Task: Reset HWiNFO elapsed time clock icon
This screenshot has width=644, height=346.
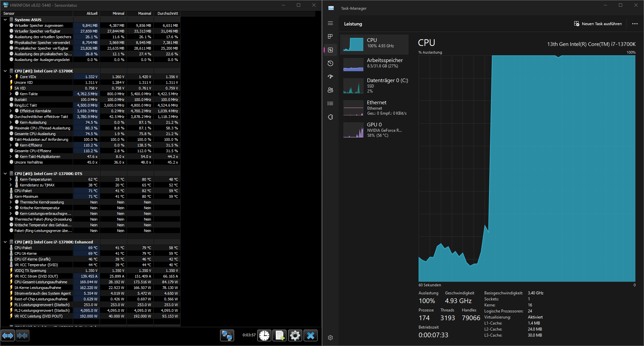Action: pos(264,335)
